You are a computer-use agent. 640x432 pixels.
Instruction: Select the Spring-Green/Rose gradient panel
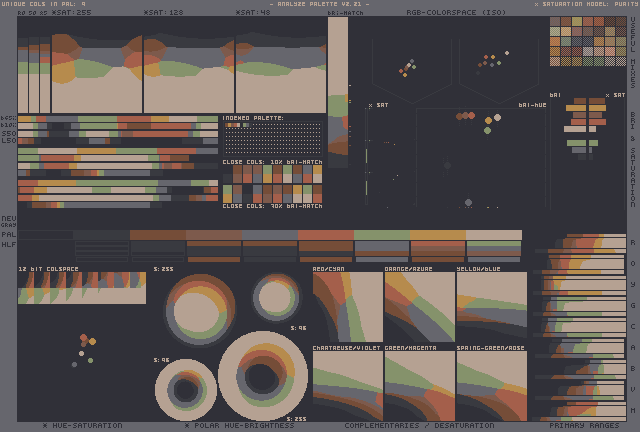click(491, 386)
